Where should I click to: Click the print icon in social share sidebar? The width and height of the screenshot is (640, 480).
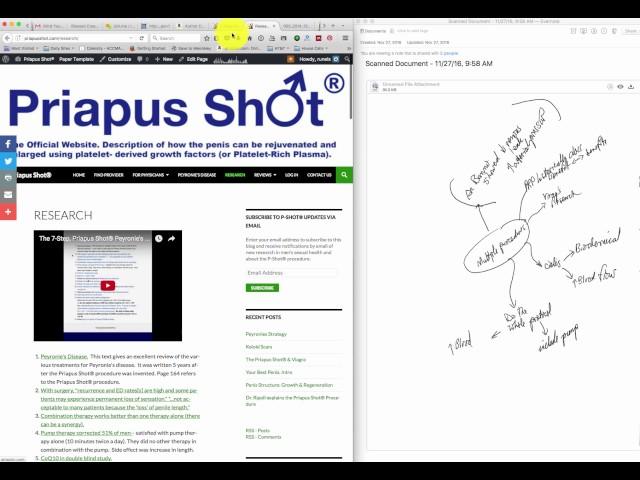pos(8,178)
